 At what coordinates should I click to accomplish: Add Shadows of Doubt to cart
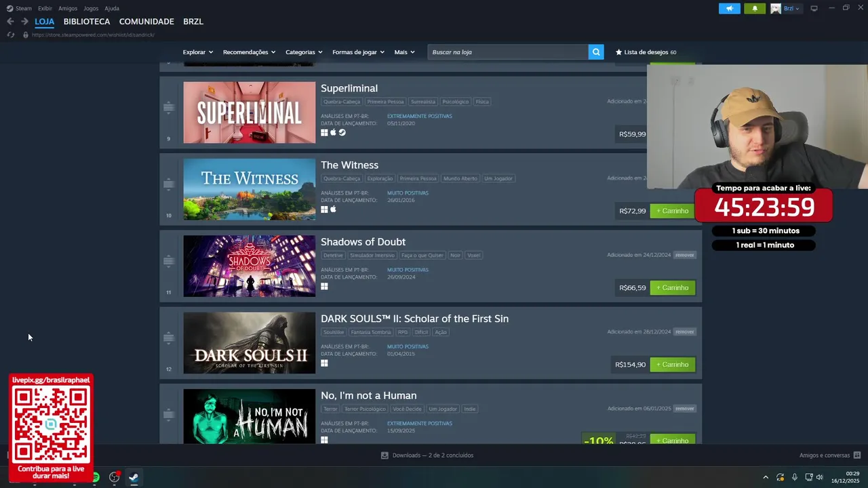(x=673, y=287)
